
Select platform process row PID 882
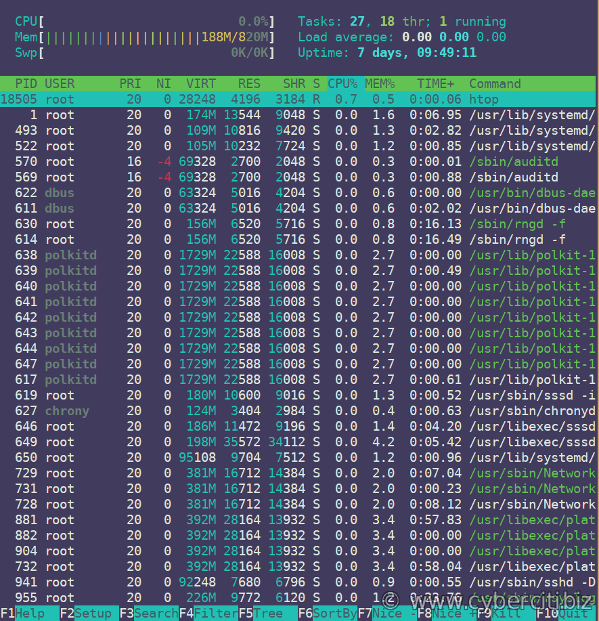click(298, 535)
